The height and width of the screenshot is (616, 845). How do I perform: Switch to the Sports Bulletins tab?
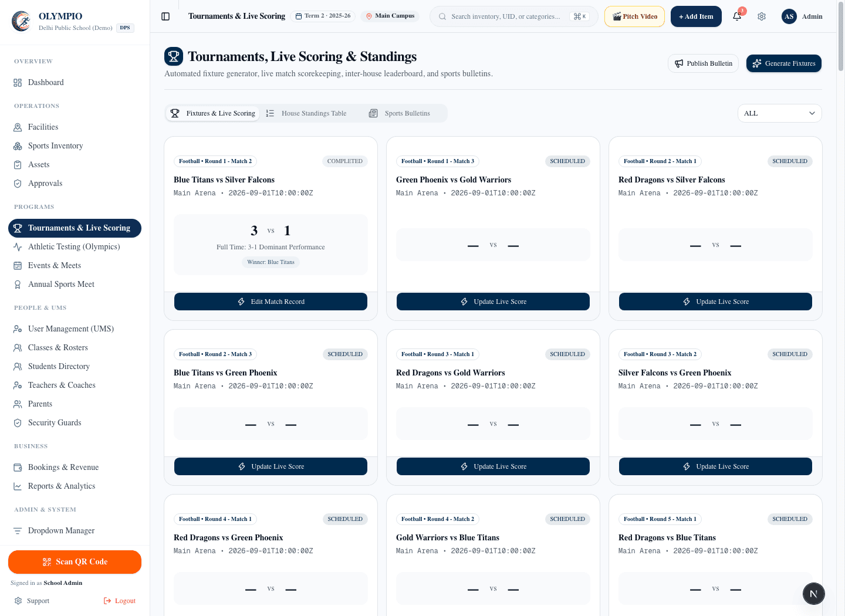click(400, 113)
